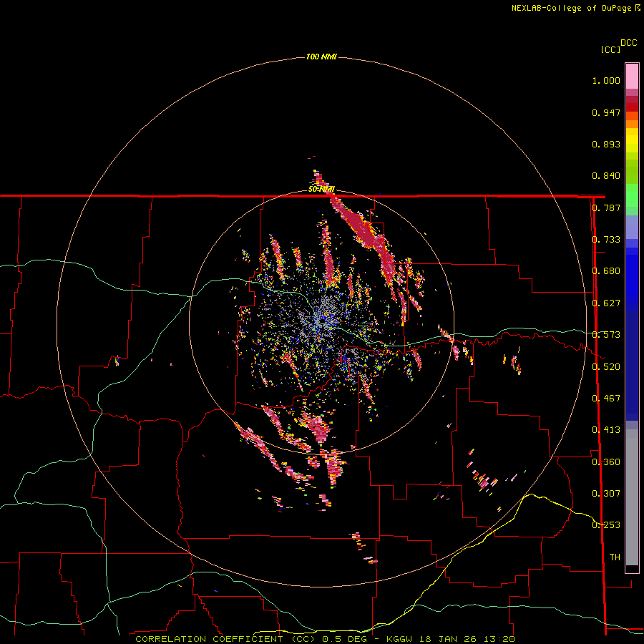The image size is (644, 644).
Task: Click the NEXLAB-College of DuPage credit text
Action: pyautogui.click(x=572, y=8)
